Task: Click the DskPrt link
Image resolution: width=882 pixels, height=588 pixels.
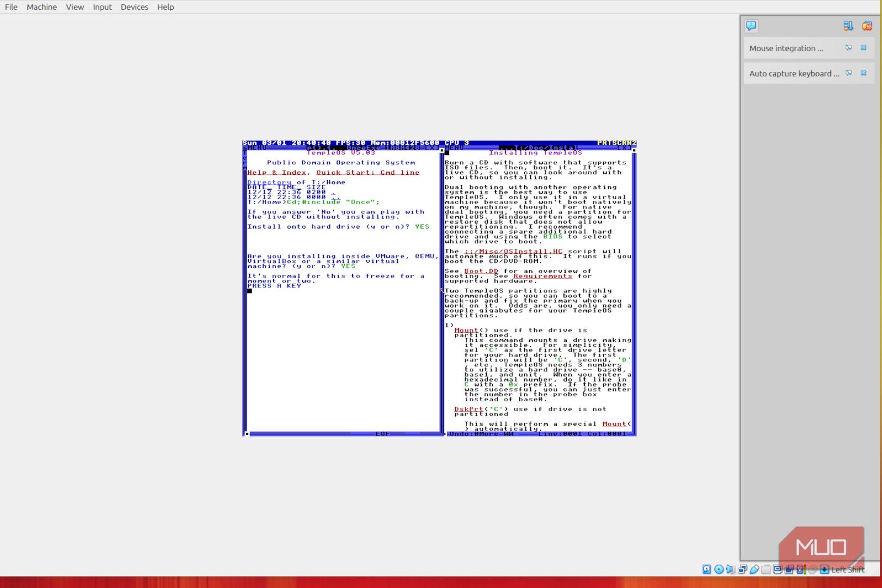Action: point(469,409)
